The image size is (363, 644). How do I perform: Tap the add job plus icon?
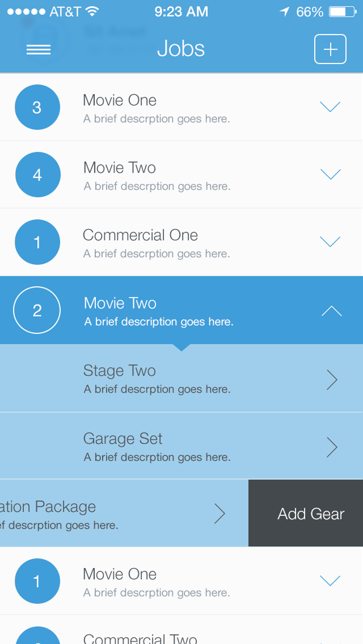(x=330, y=49)
